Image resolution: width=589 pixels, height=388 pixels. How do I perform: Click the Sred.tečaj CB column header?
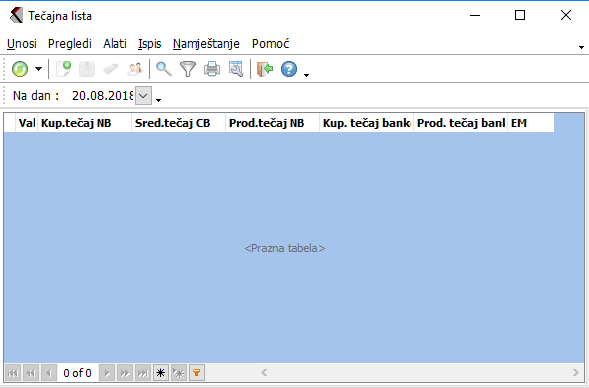tap(178, 123)
